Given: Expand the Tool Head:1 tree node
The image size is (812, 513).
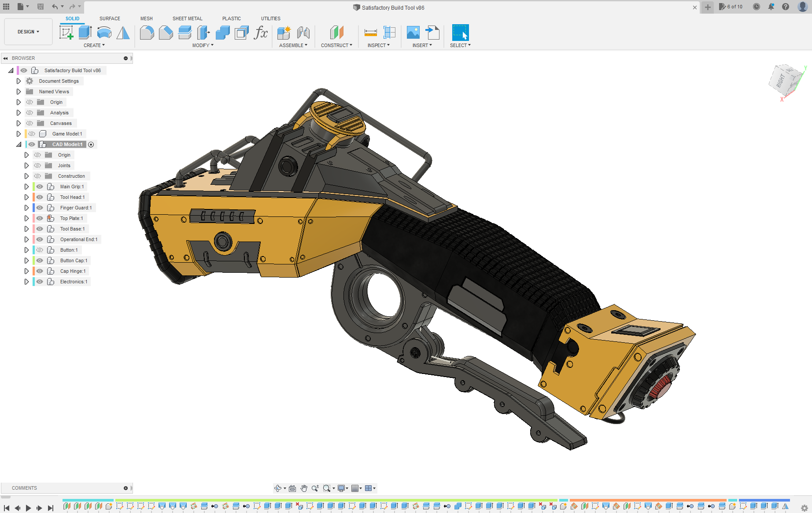Looking at the screenshot, I should point(26,197).
